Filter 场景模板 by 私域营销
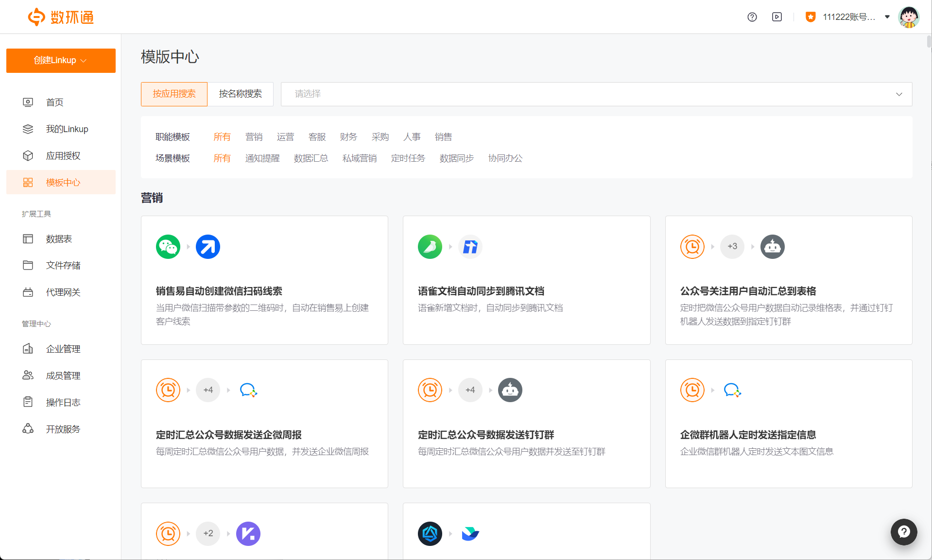 click(x=360, y=158)
